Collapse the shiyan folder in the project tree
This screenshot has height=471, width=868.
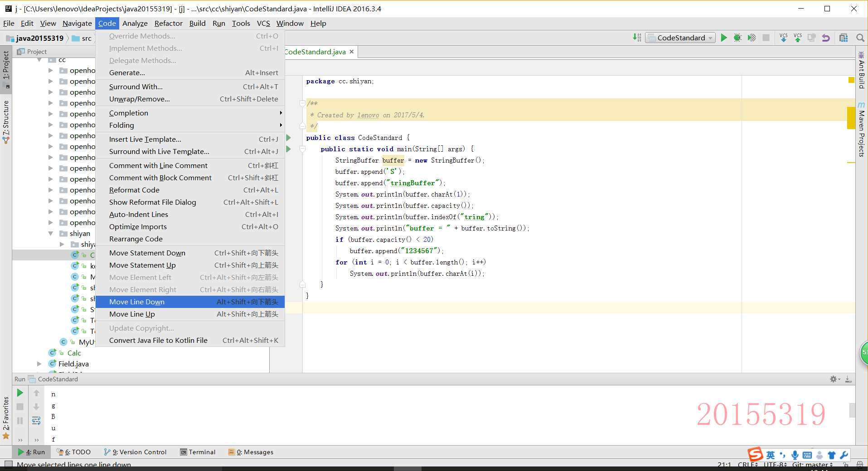point(51,233)
